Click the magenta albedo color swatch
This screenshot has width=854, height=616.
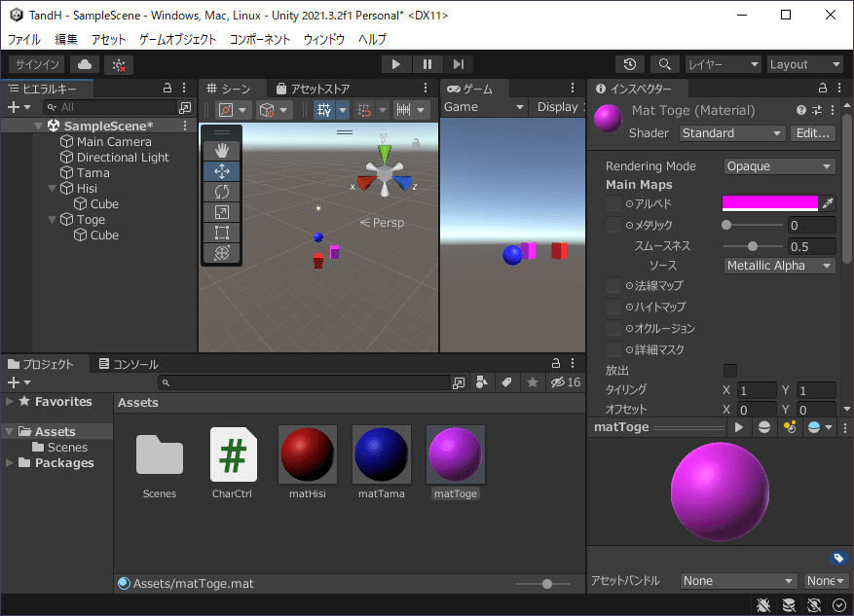click(x=769, y=203)
